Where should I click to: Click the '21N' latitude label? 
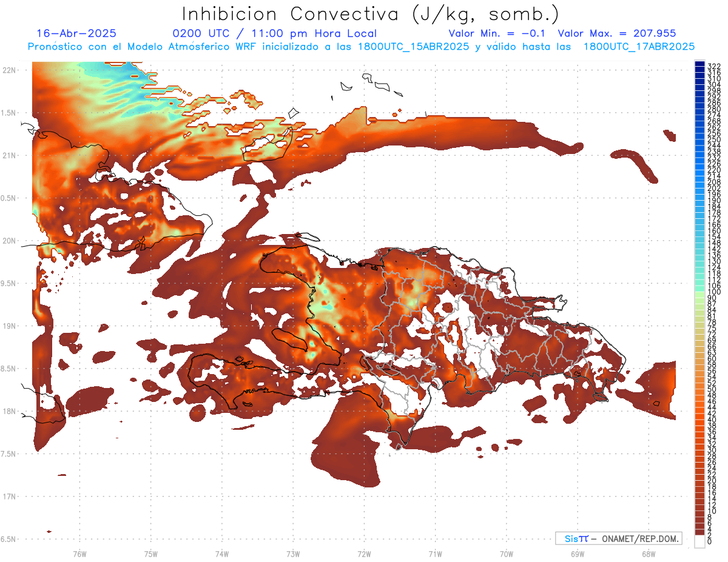pos(9,156)
